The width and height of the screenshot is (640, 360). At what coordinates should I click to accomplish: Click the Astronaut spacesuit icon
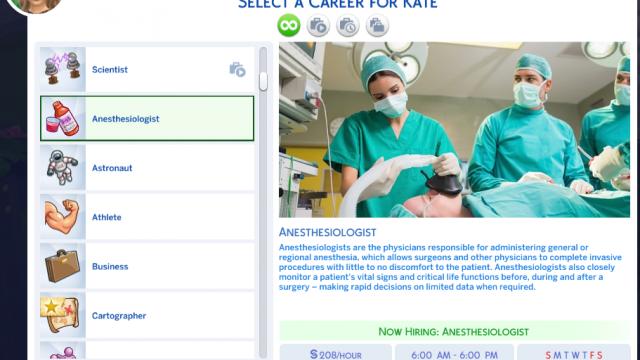[x=62, y=168]
